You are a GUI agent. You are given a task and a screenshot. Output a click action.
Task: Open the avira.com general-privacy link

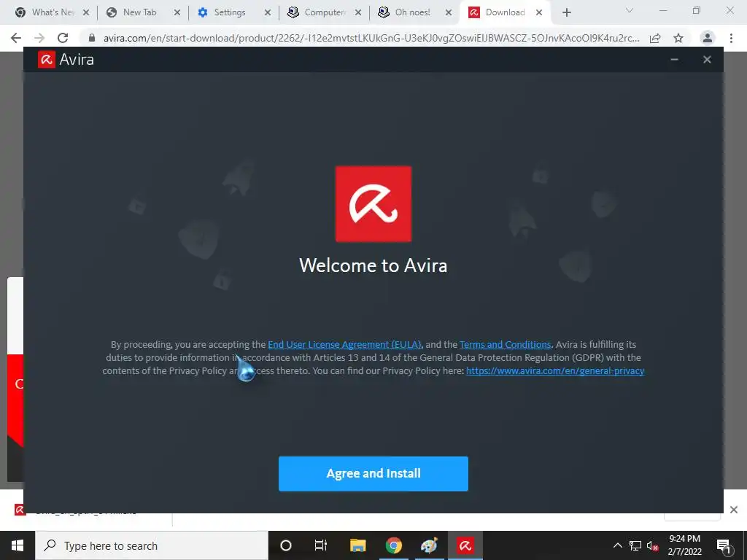(555, 370)
